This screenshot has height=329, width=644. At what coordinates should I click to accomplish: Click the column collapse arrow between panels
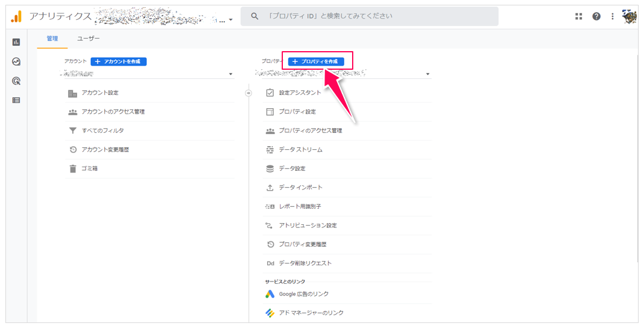pyautogui.click(x=248, y=93)
